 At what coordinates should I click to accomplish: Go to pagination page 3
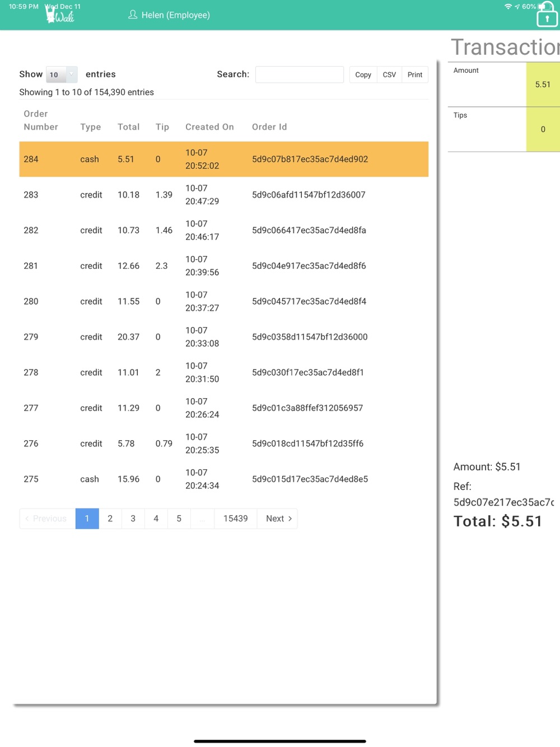[x=133, y=519]
